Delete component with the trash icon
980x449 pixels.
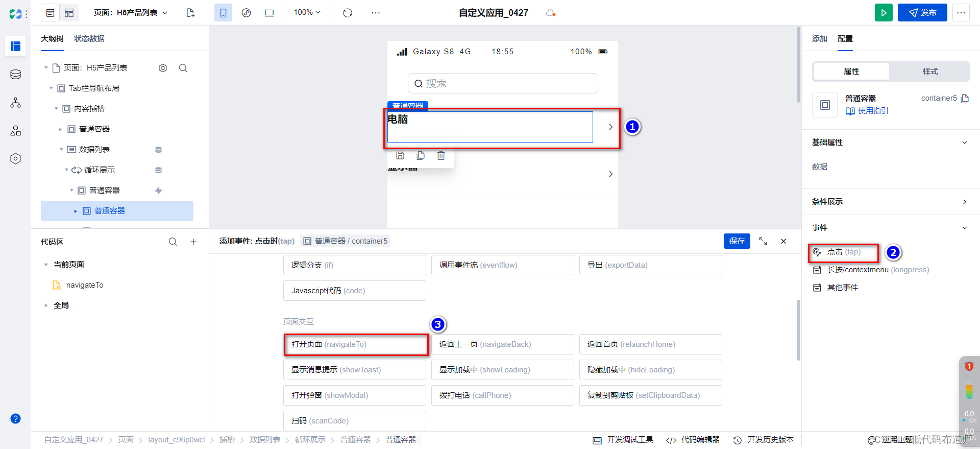441,156
